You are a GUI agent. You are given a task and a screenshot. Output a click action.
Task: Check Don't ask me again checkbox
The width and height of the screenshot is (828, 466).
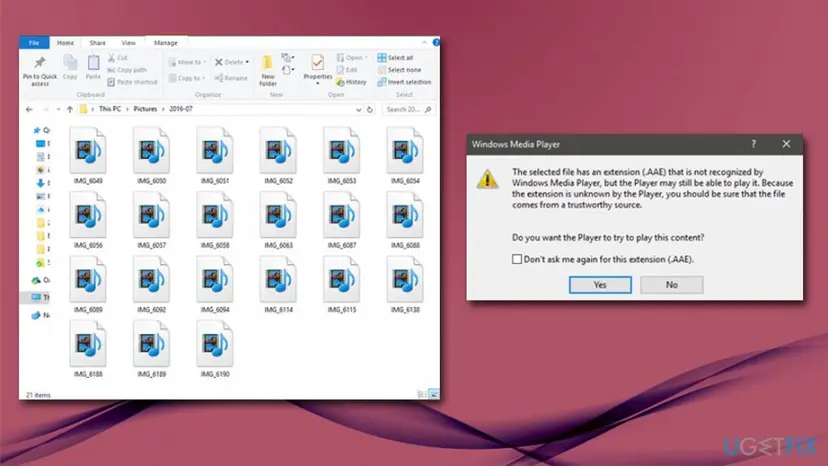tap(517, 259)
